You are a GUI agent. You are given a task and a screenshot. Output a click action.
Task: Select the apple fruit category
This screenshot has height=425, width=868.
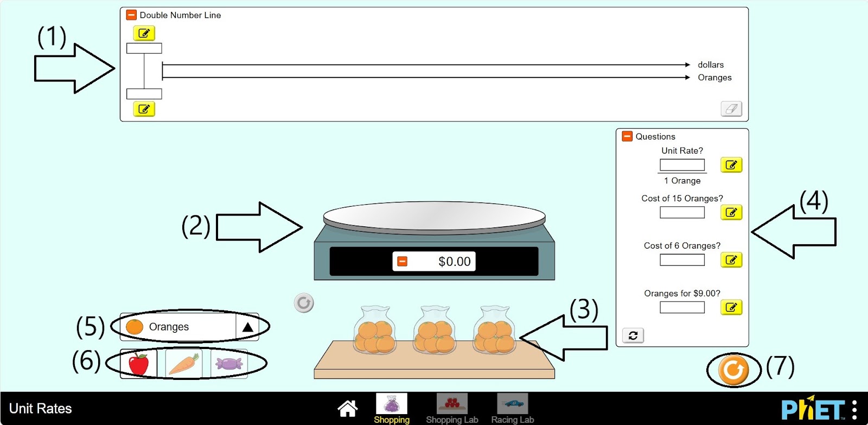point(139,364)
